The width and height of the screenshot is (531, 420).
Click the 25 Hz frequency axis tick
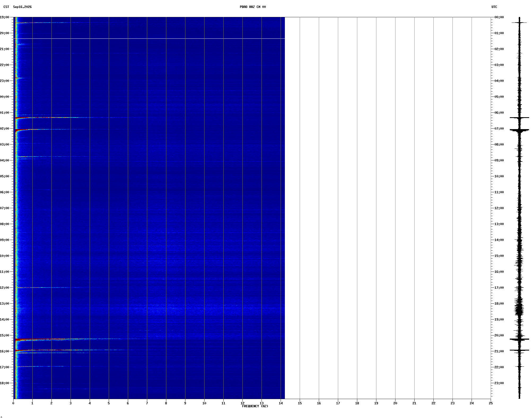[491, 403]
